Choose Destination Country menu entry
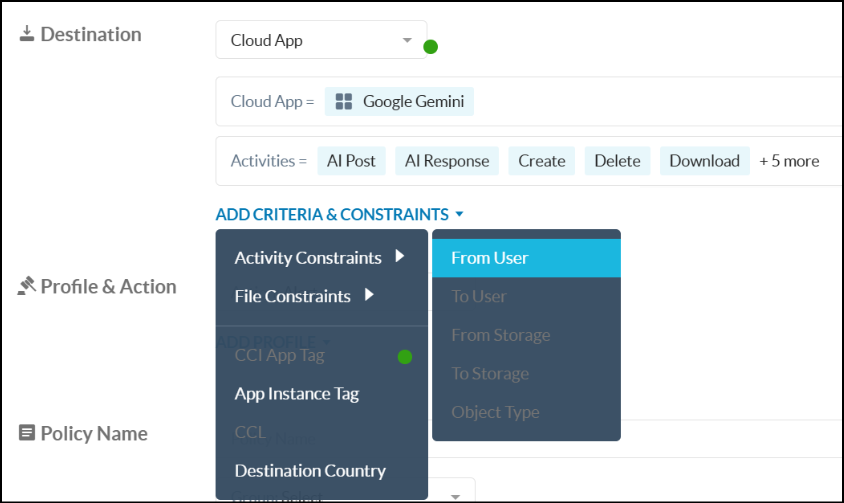Image resolution: width=844 pixels, height=503 pixels. [321, 471]
